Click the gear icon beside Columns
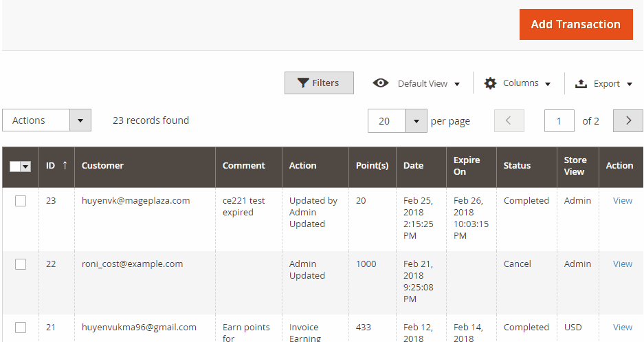The width and height of the screenshot is (644, 342). (x=490, y=83)
